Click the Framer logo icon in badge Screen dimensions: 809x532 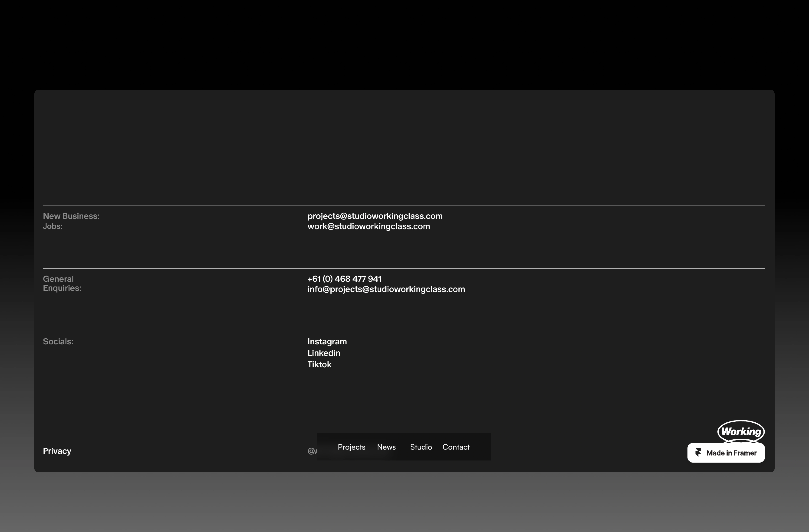pyautogui.click(x=698, y=453)
